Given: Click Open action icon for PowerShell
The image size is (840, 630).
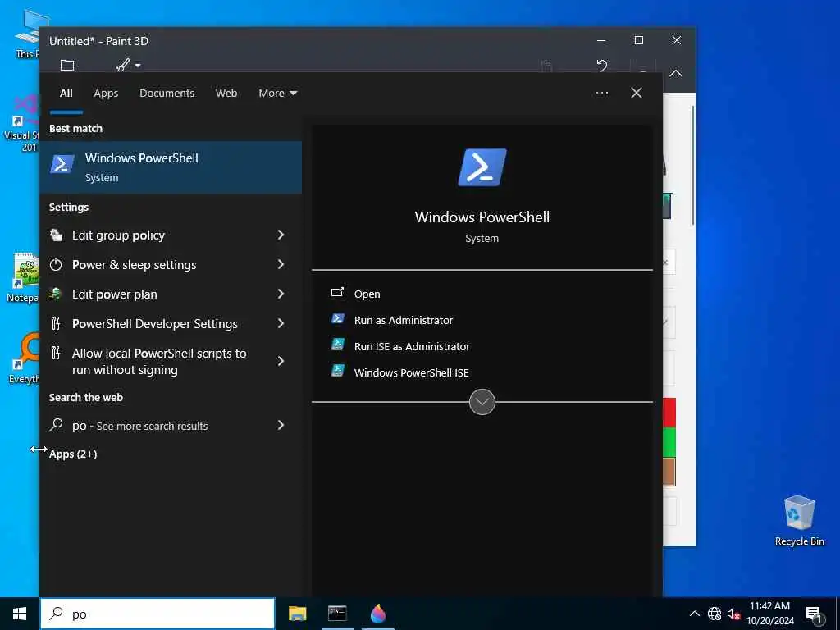Looking at the screenshot, I should point(337,293).
